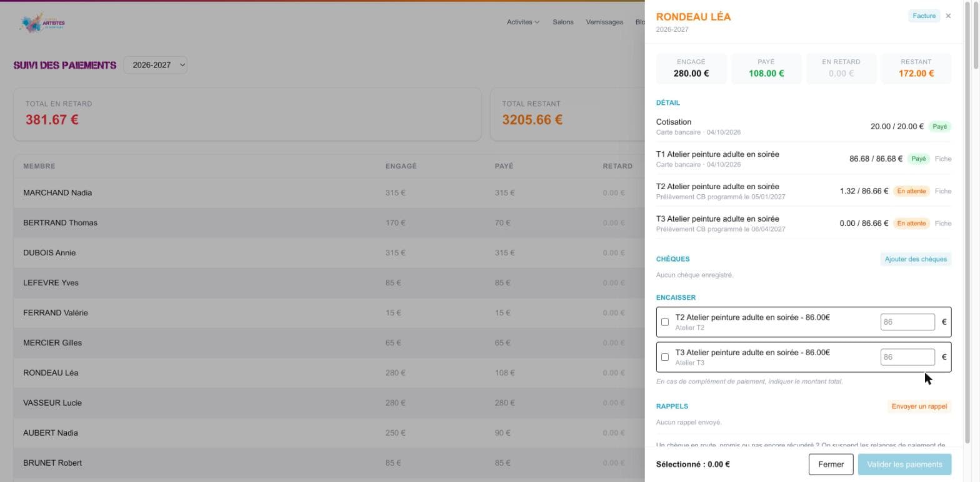Click Envoyer un rappel
980x482 pixels.
(x=919, y=406)
